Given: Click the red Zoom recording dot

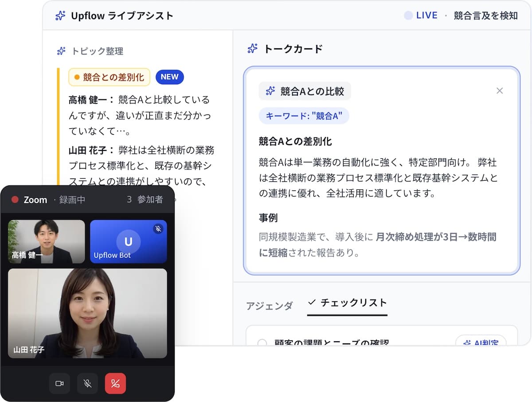Looking at the screenshot, I should 15,200.
